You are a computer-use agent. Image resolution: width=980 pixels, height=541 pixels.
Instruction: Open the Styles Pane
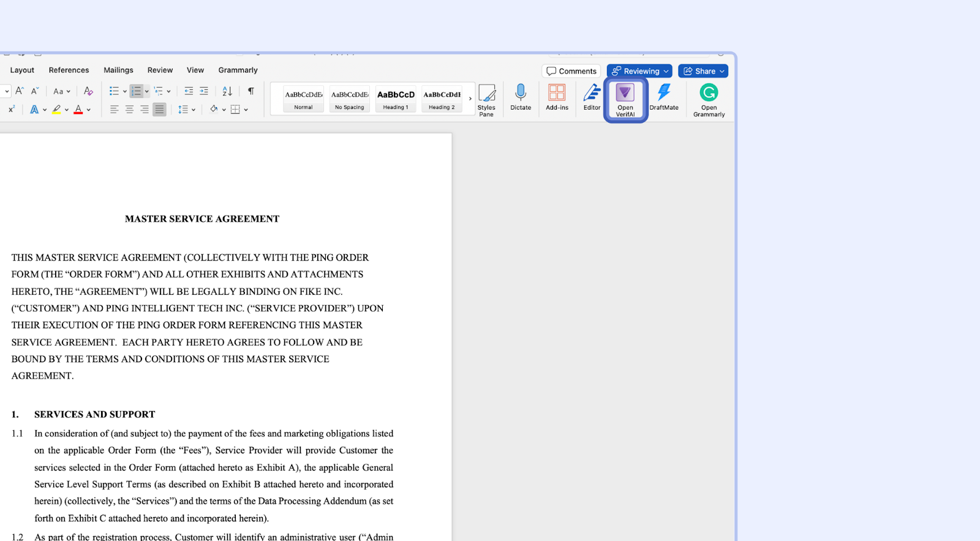point(486,99)
